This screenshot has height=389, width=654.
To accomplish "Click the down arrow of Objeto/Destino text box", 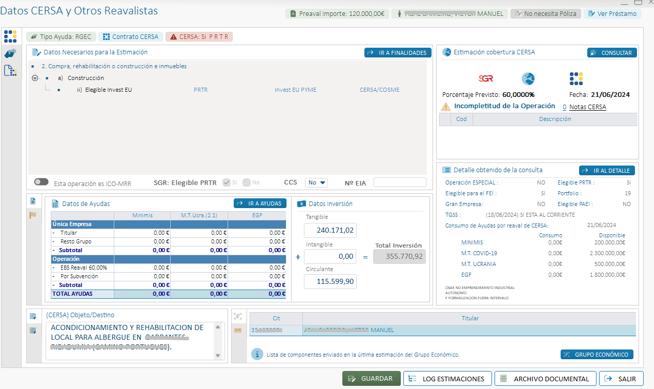I will (218, 356).
